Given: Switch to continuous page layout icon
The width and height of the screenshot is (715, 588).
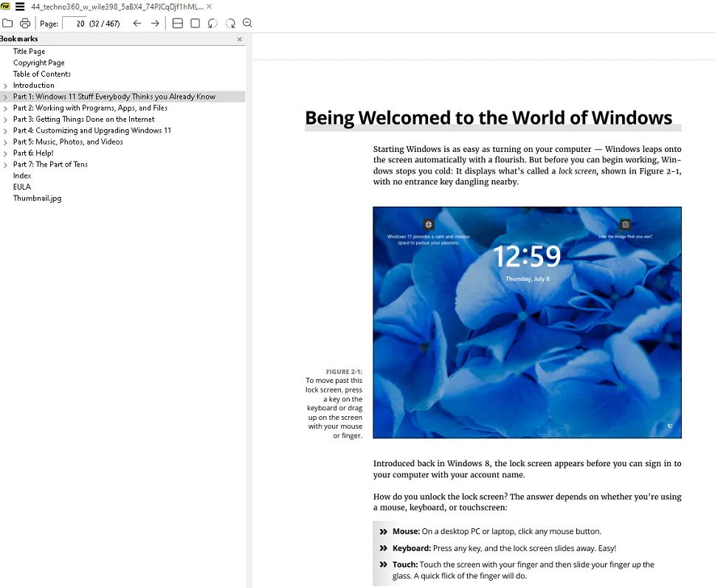Looking at the screenshot, I should [x=177, y=24].
